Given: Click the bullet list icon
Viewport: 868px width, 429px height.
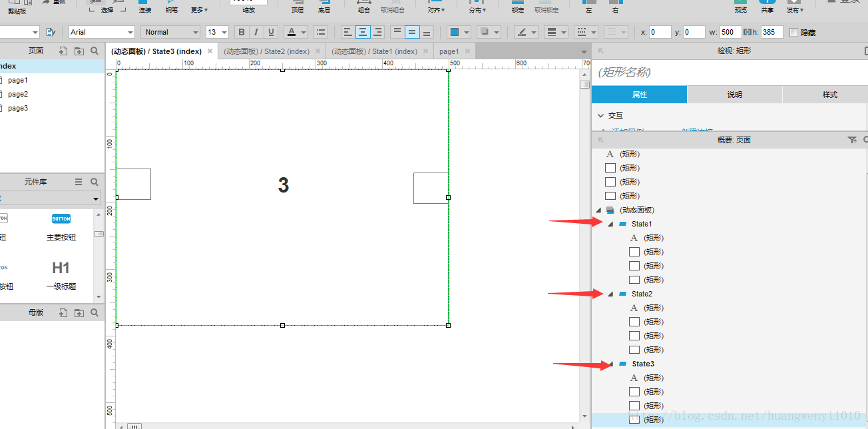Looking at the screenshot, I should (x=321, y=32).
